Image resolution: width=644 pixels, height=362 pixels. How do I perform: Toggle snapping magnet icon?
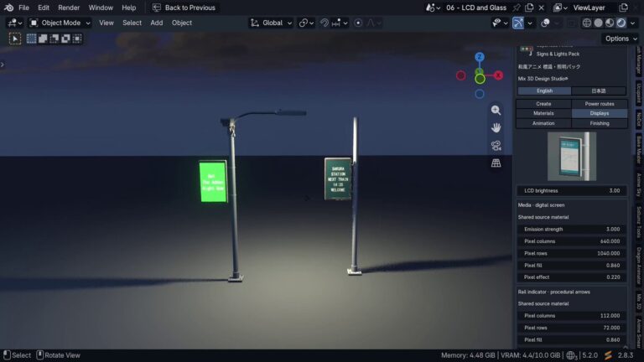point(325,23)
